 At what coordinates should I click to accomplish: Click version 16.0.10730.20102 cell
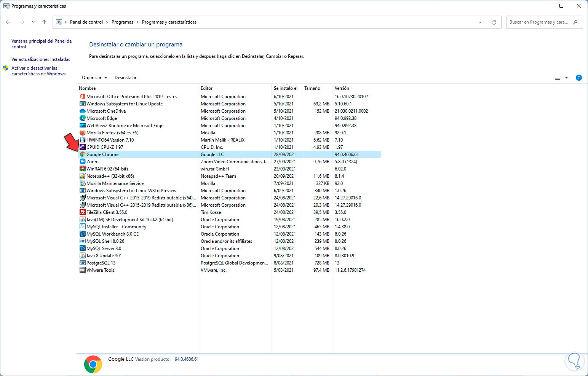pos(351,97)
